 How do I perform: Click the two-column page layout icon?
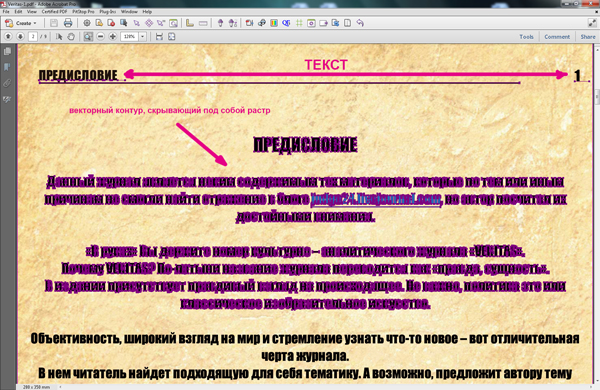click(347, 23)
